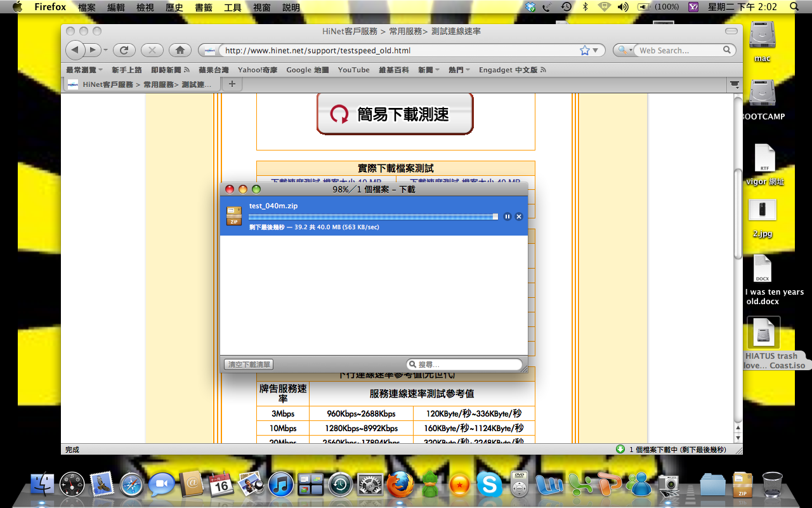Open the 工具 menu

coord(233,7)
